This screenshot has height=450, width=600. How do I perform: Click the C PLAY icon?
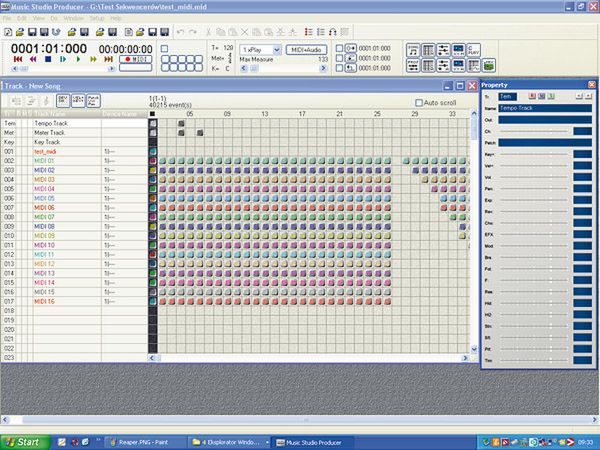pyautogui.click(x=473, y=50)
